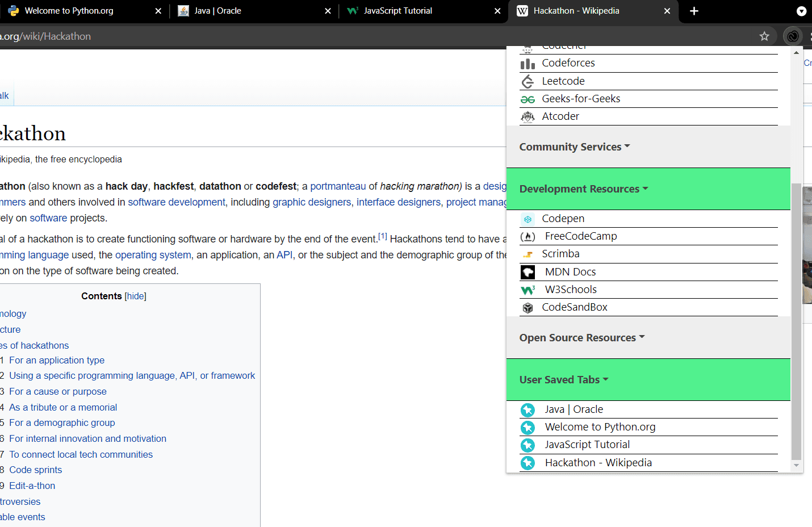812x527 pixels.
Task: Click the W3Schools logo icon
Action: (528, 290)
